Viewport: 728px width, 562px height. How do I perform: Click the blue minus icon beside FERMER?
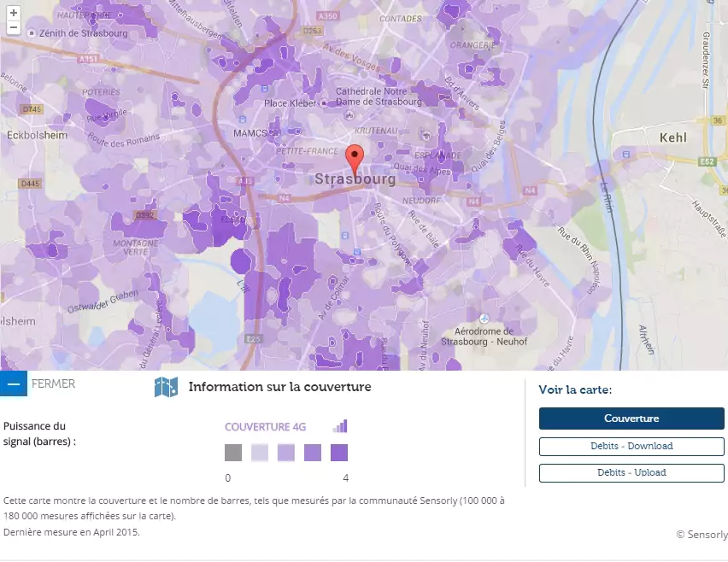(x=13, y=384)
